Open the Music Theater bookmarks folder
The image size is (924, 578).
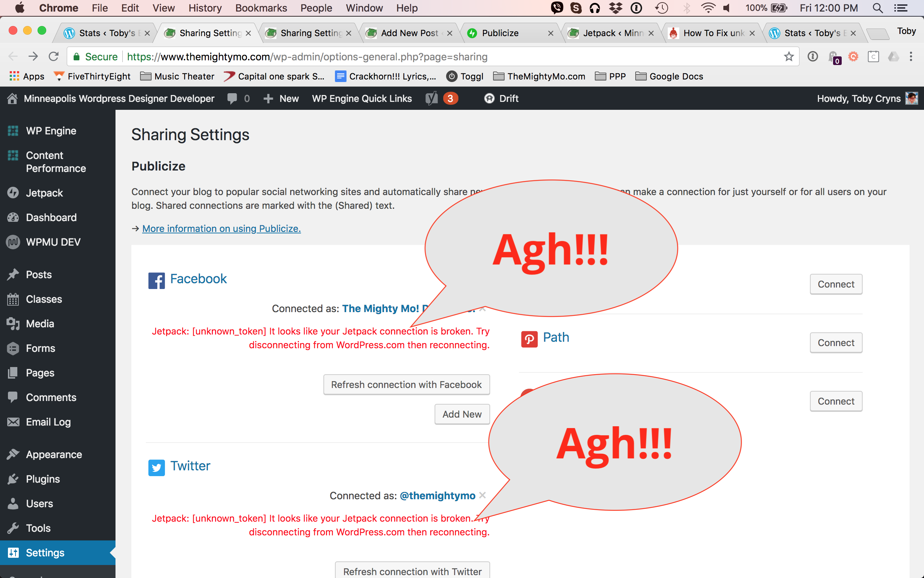pos(177,77)
